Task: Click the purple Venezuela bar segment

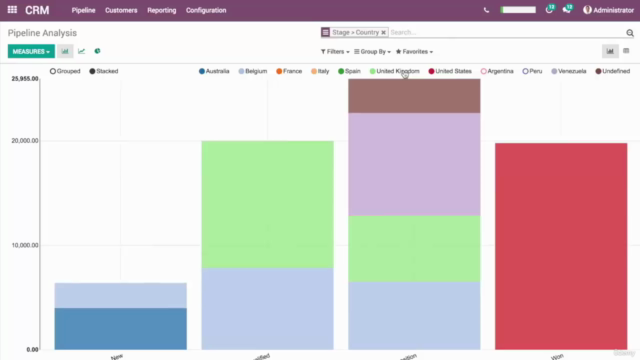Action: tap(414, 164)
